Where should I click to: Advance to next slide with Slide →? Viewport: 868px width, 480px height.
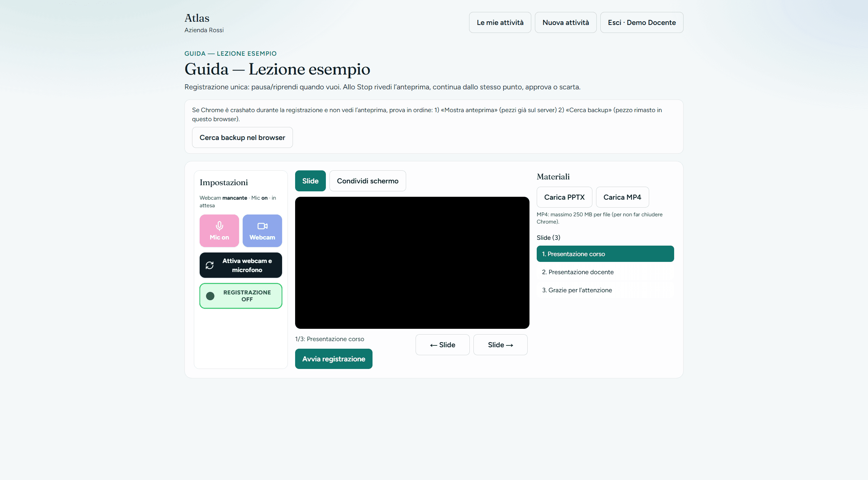click(x=500, y=345)
